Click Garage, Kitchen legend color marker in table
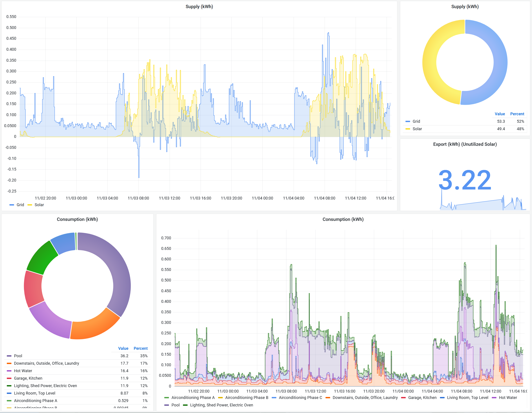The height and width of the screenshot is (413, 532). 9,379
